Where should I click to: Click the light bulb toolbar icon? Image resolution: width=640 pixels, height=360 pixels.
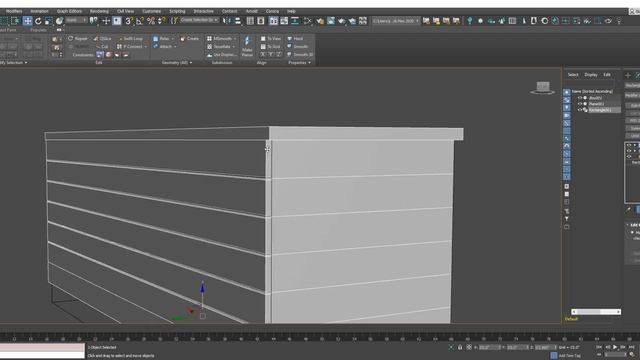[x=469, y=21]
